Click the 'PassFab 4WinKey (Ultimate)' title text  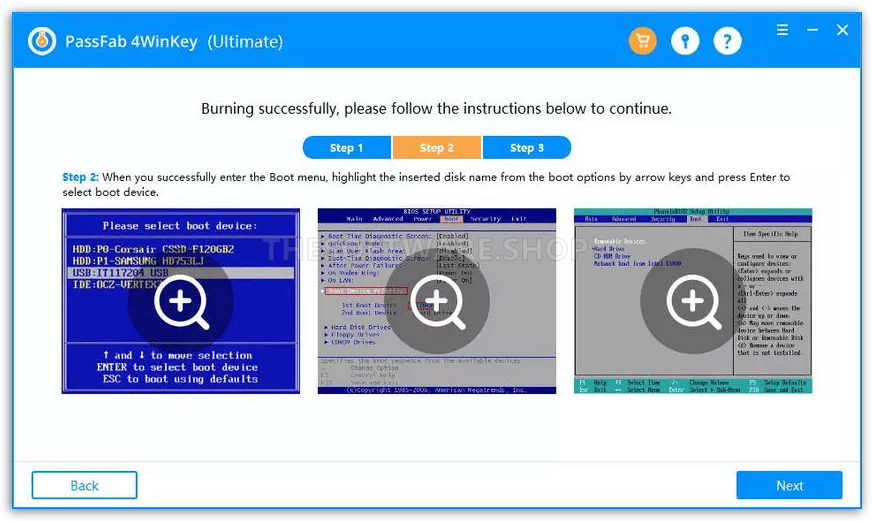(x=174, y=42)
